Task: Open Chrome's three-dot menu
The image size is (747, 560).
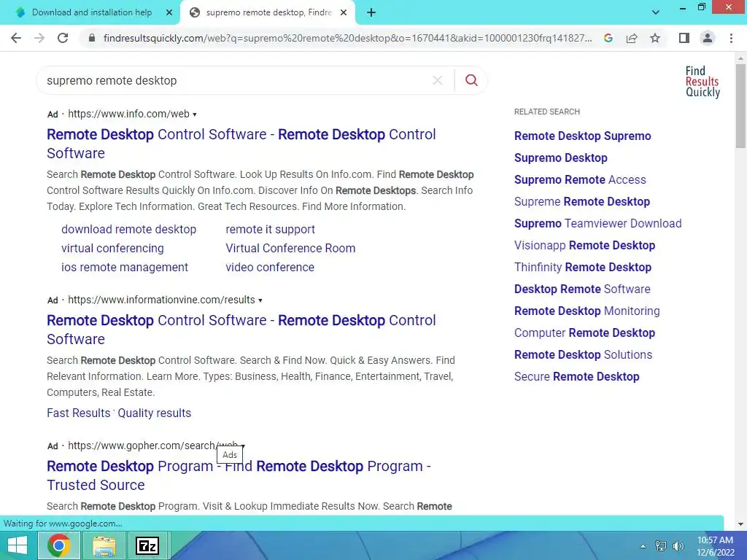Action: pos(731,38)
